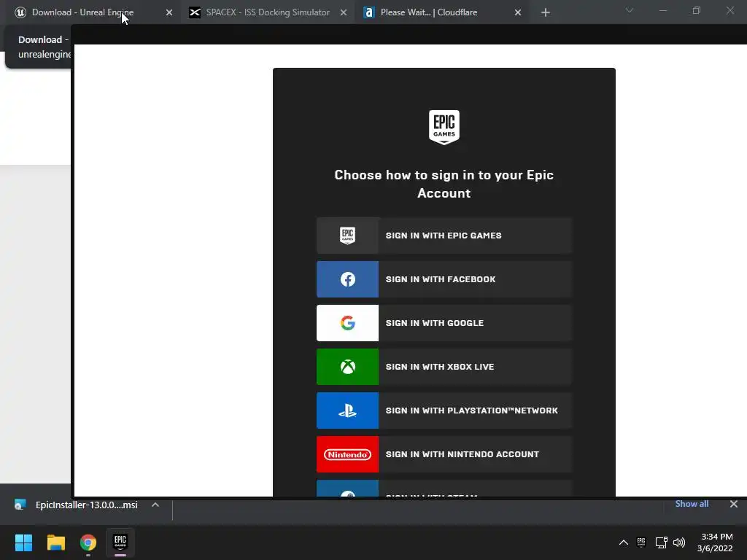
Task: Open Google Chrome from taskbar
Action: (x=88, y=542)
